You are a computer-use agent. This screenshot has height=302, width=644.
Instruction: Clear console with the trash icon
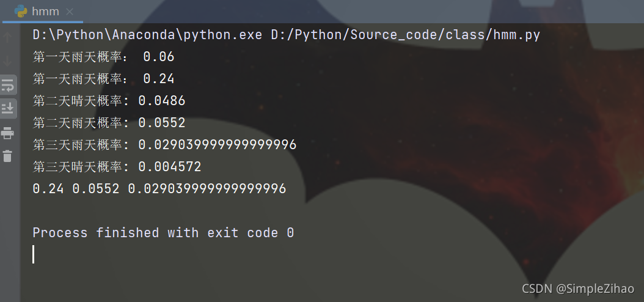coord(8,156)
